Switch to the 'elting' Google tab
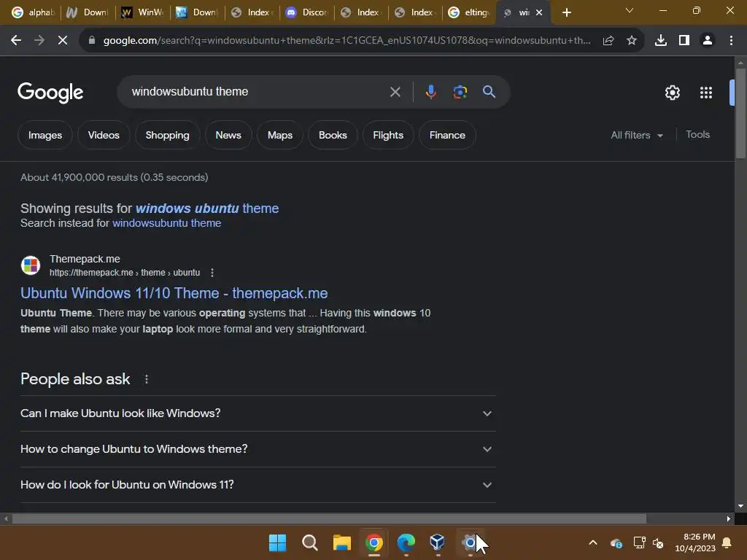747x560 pixels. pyautogui.click(x=469, y=12)
